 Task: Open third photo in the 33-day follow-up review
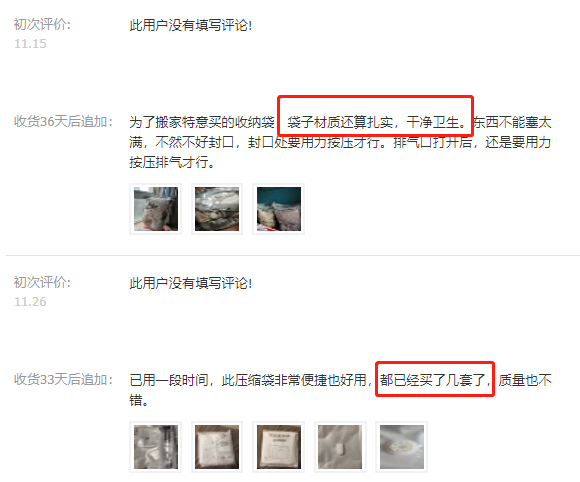coord(279,447)
